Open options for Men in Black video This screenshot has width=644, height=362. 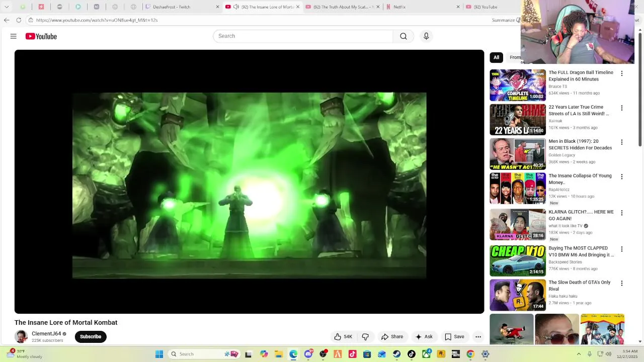tap(621, 142)
